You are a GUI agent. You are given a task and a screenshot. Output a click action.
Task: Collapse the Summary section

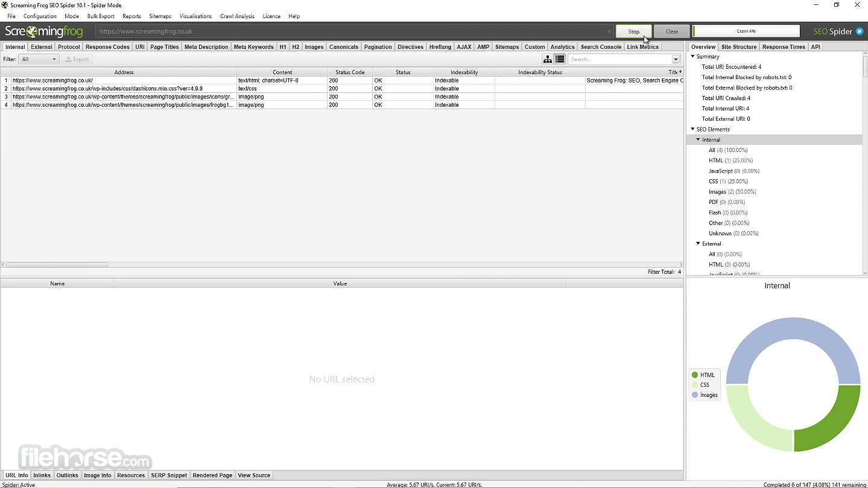692,57
